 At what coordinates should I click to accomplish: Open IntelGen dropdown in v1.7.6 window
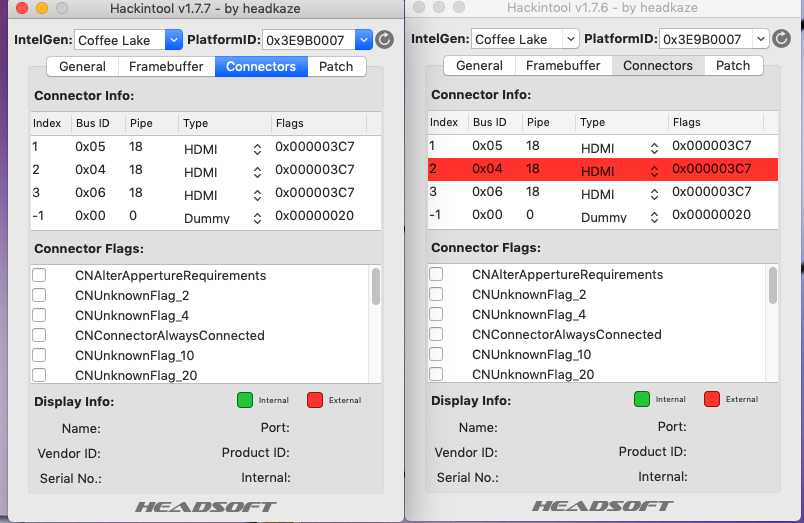click(570, 39)
